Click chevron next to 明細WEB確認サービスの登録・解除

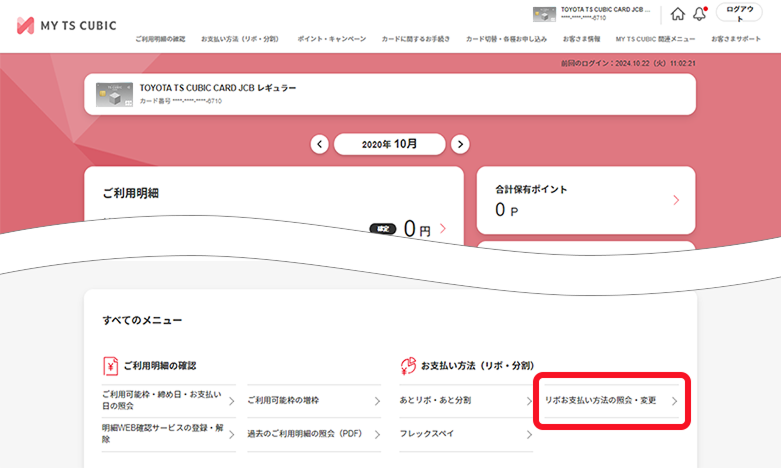pos(232,435)
